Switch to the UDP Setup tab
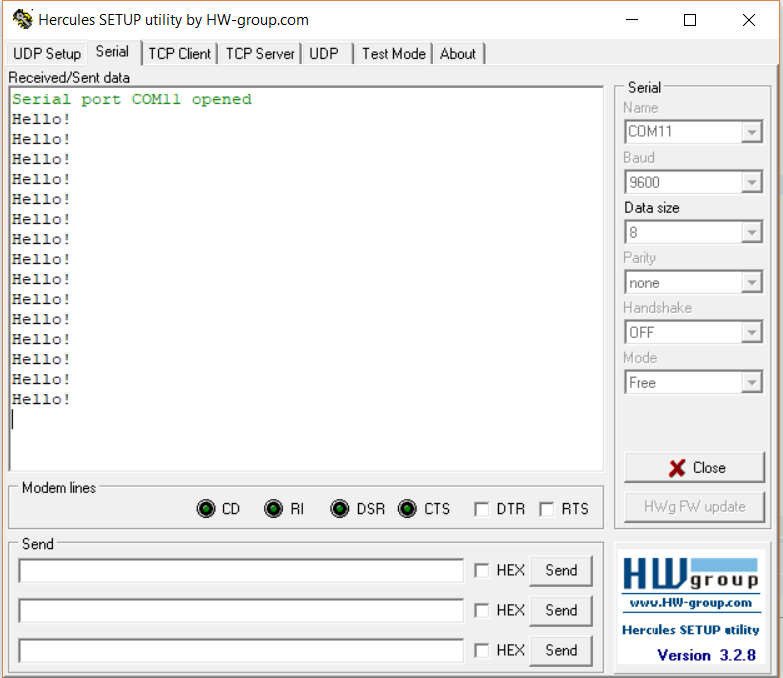 pos(47,53)
